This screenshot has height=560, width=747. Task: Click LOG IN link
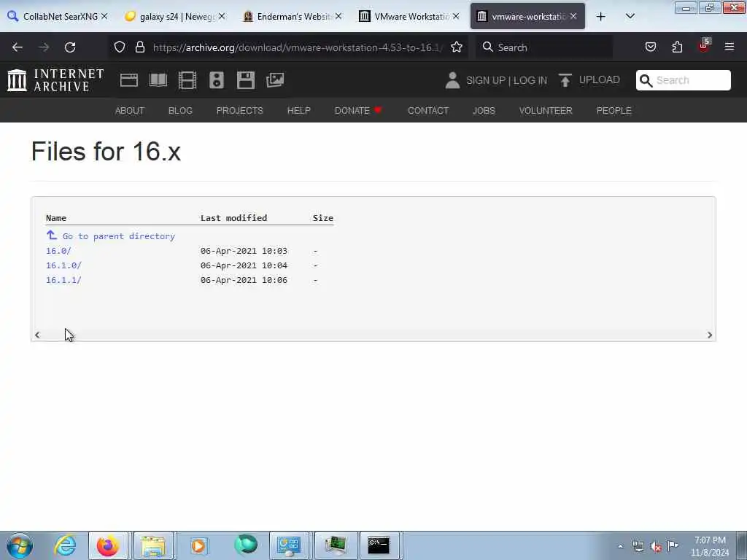530,80
